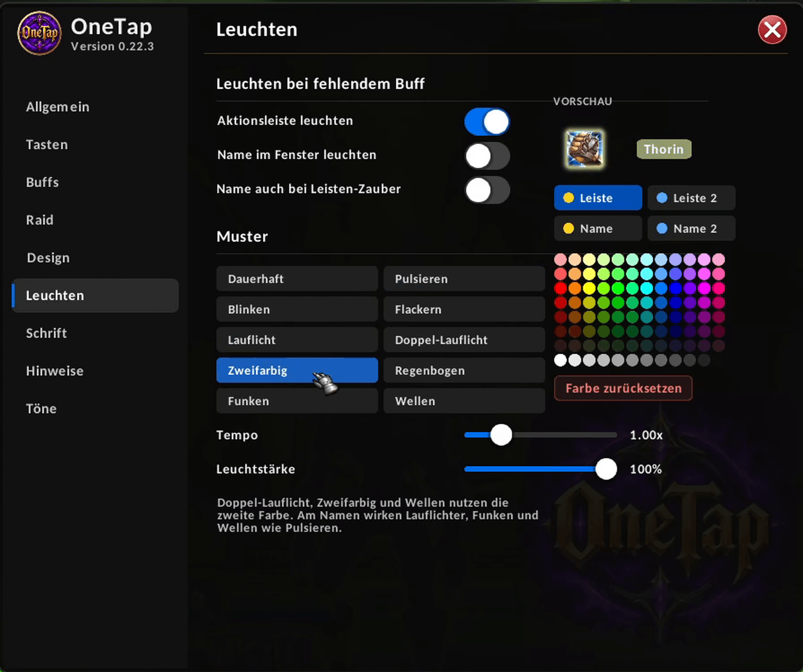Choose the Wellen glow pattern
Image resolution: width=803 pixels, height=672 pixels.
(464, 401)
